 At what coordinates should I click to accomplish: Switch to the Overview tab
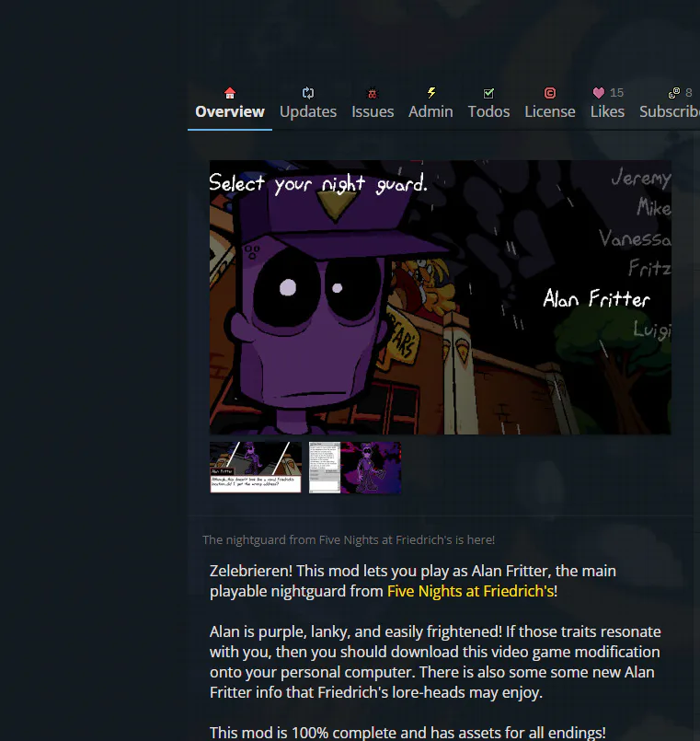[x=230, y=111]
